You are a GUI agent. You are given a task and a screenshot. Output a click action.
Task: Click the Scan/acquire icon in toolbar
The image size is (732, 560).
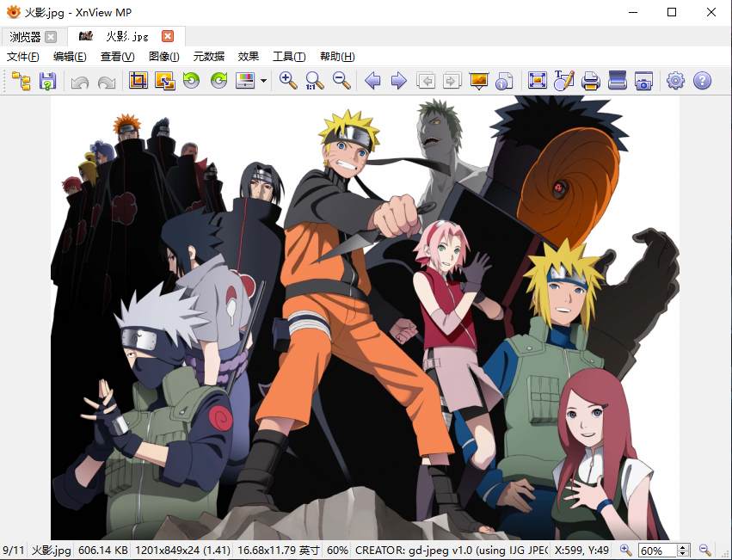[617, 81]
